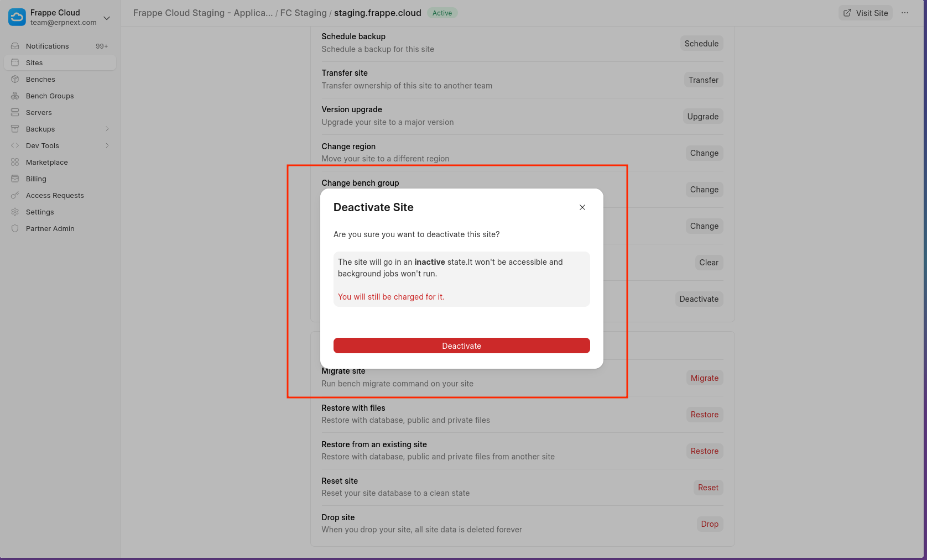This screenshot has height=560, width=927.
Task: Select Sites in the sidebar
Action: click(x=34, y=63)
